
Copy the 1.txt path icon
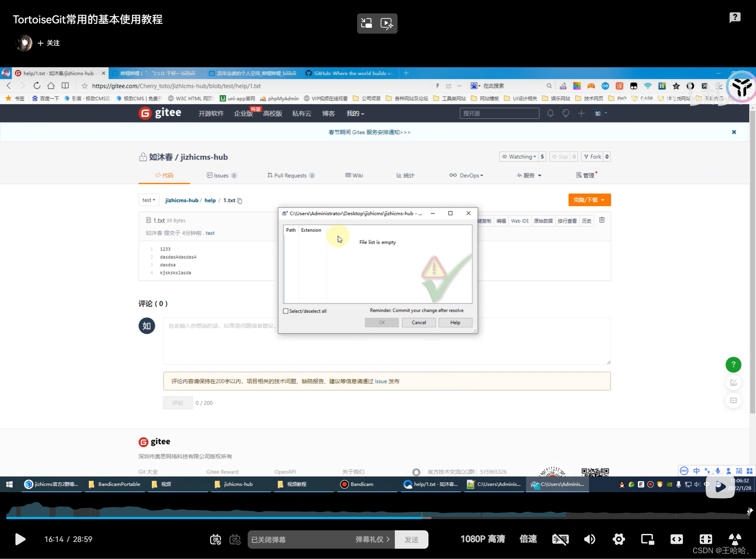[240, 201]
